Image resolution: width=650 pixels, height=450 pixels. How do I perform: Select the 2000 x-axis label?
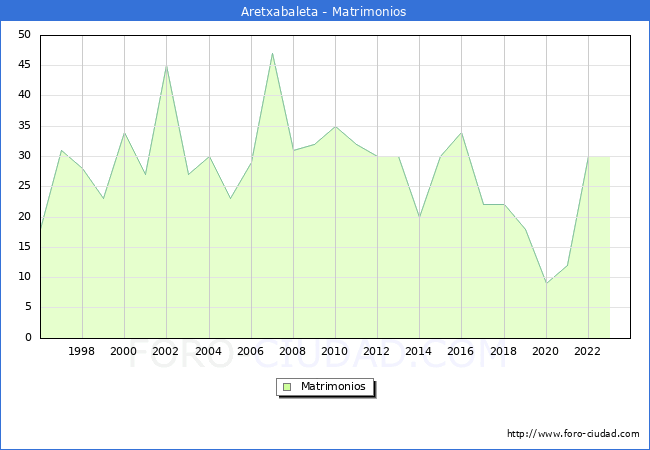[124, 351]
